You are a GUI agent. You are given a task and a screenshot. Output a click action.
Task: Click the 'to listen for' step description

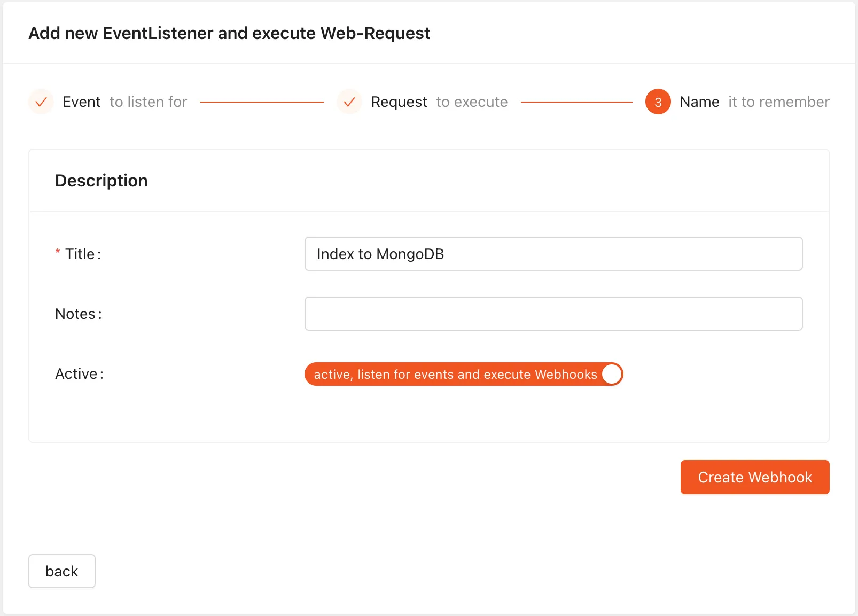tap(148, 102)
